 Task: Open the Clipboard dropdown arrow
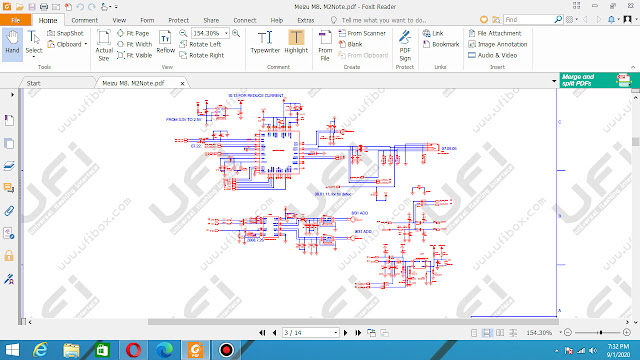86,44
